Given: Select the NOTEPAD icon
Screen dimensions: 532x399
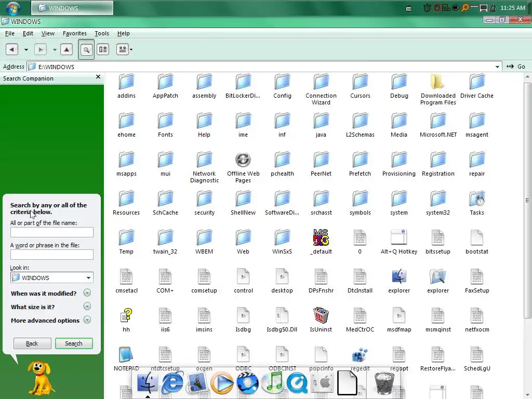Looking at the screenshot, I should click(126, 354).
